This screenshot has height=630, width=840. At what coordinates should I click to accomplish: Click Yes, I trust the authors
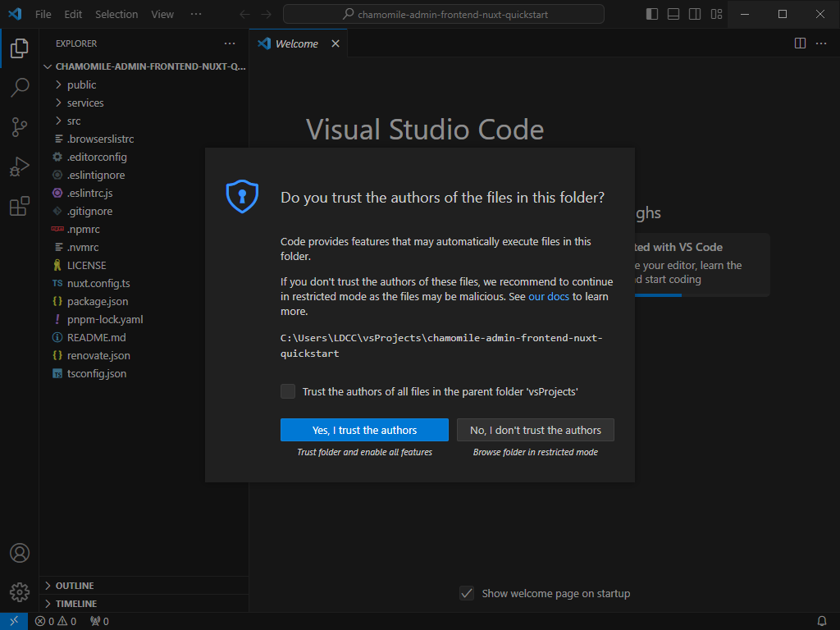point(364,430)
